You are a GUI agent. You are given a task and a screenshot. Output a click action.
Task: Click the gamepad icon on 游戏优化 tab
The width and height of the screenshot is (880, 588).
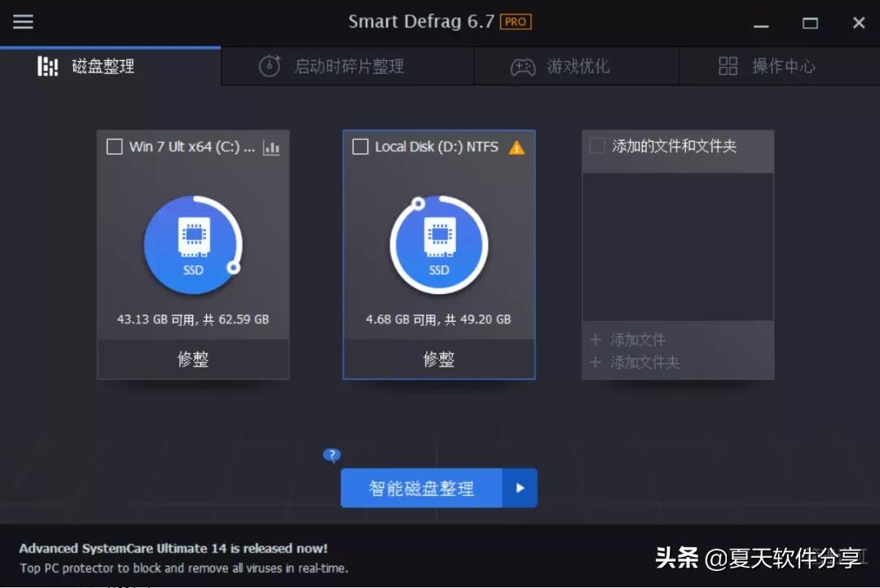point(523,66)
